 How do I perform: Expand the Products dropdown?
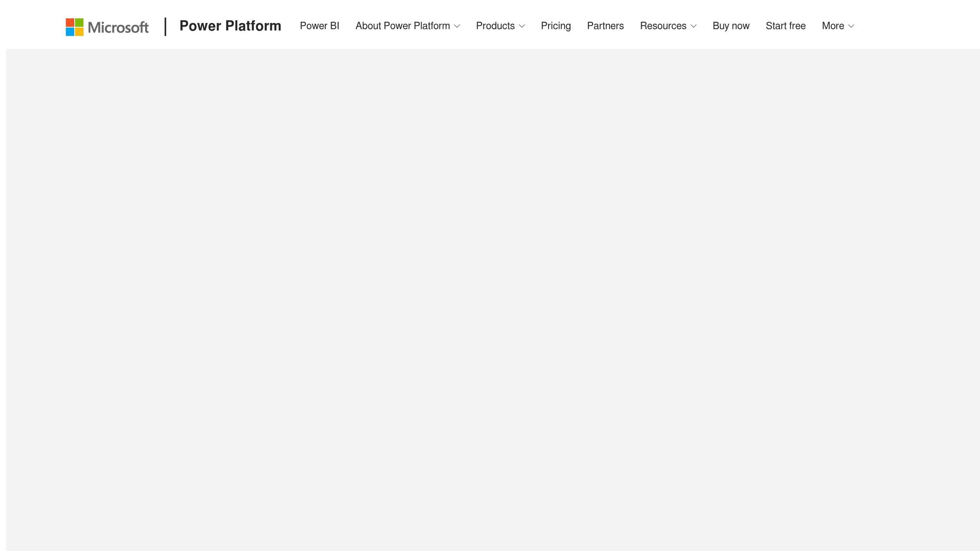click(x=501, y=26)
